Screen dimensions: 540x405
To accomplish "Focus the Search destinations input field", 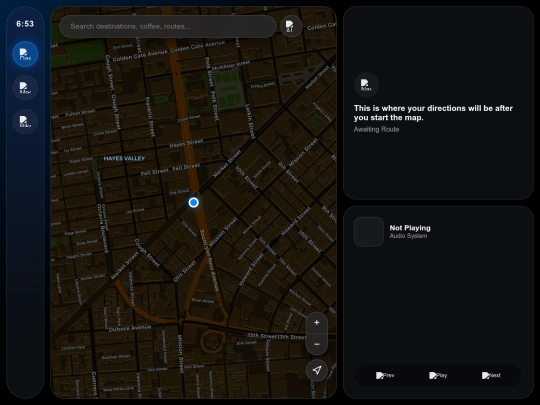I will (168, 27).
